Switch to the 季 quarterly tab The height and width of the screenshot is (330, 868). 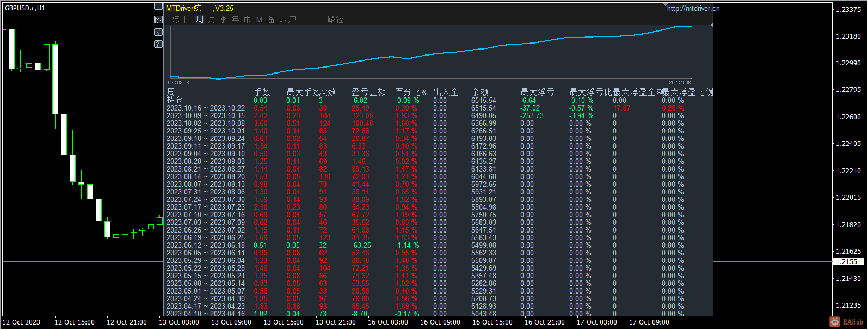[x=224, y=20]
